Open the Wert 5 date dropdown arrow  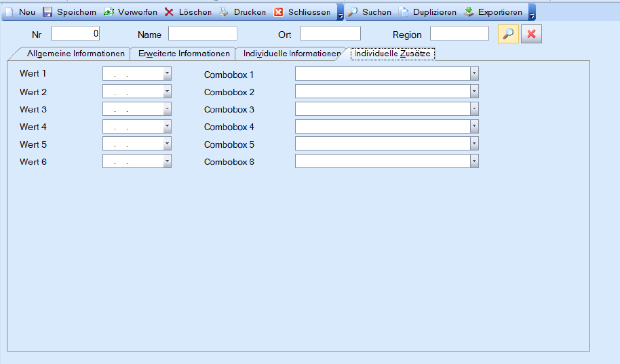168,144
